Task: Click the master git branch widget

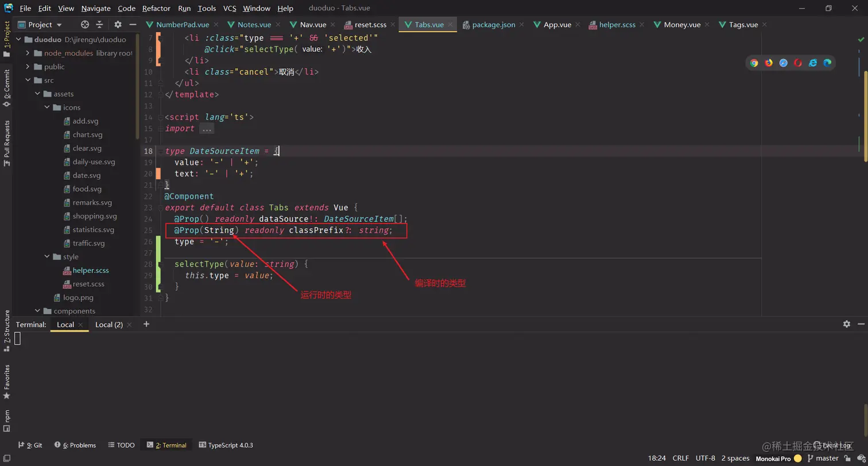Action: (823, 459)
